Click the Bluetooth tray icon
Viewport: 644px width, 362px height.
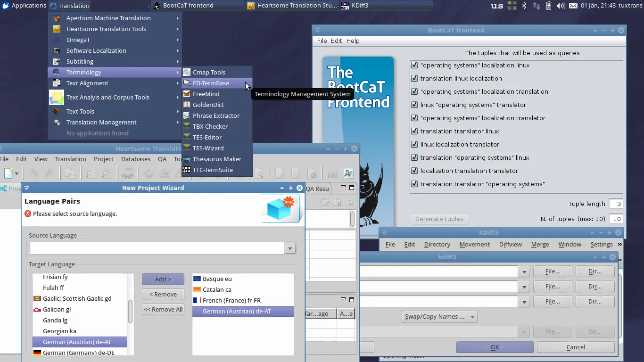[x=524, y=6]
